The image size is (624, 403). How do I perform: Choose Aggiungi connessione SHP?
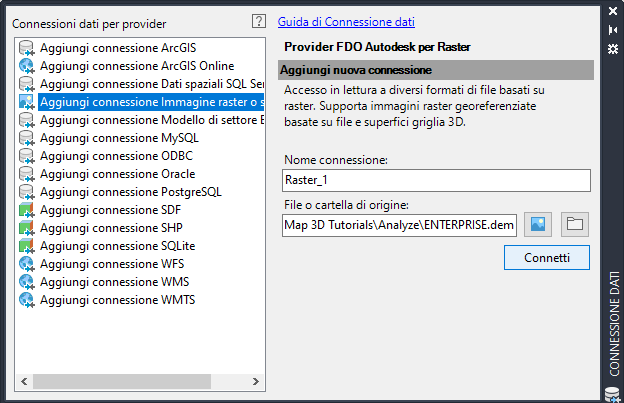pos(104,228)
